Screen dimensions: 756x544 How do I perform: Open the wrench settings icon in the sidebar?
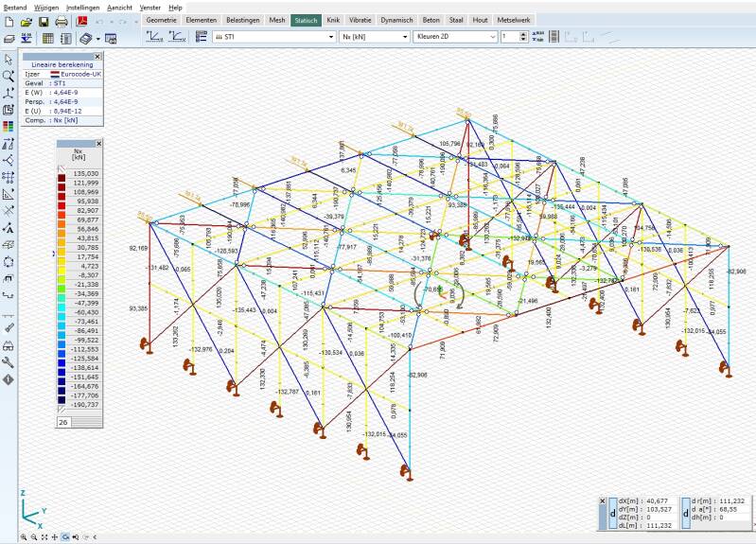9,362
